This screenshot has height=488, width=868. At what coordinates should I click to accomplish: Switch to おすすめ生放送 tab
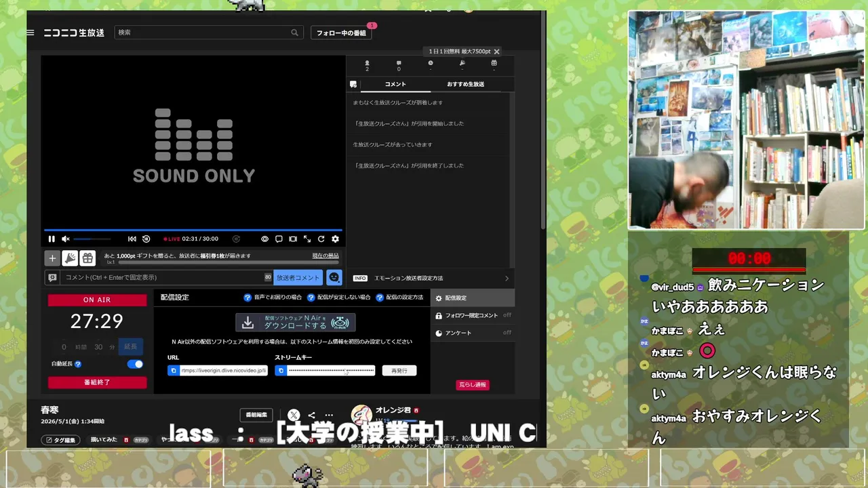(x=465, y=84)
